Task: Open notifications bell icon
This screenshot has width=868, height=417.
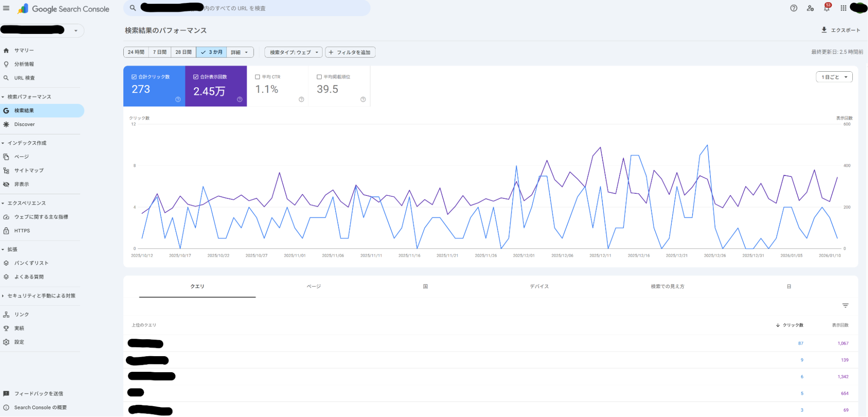Action: tap(826, 8)
